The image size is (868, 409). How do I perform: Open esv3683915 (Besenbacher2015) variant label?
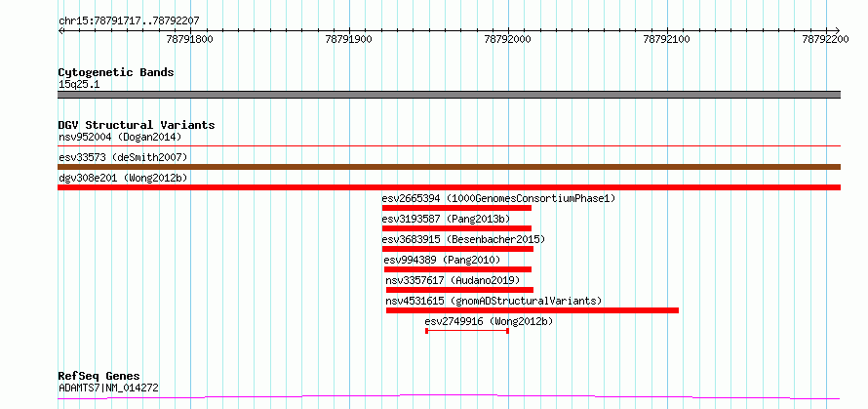tap(464, 239)
